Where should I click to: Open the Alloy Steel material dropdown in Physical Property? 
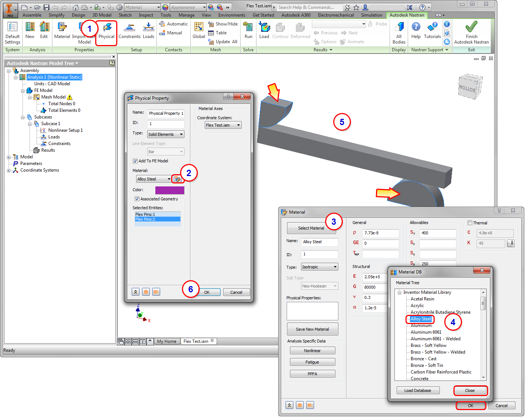[154, 179]
